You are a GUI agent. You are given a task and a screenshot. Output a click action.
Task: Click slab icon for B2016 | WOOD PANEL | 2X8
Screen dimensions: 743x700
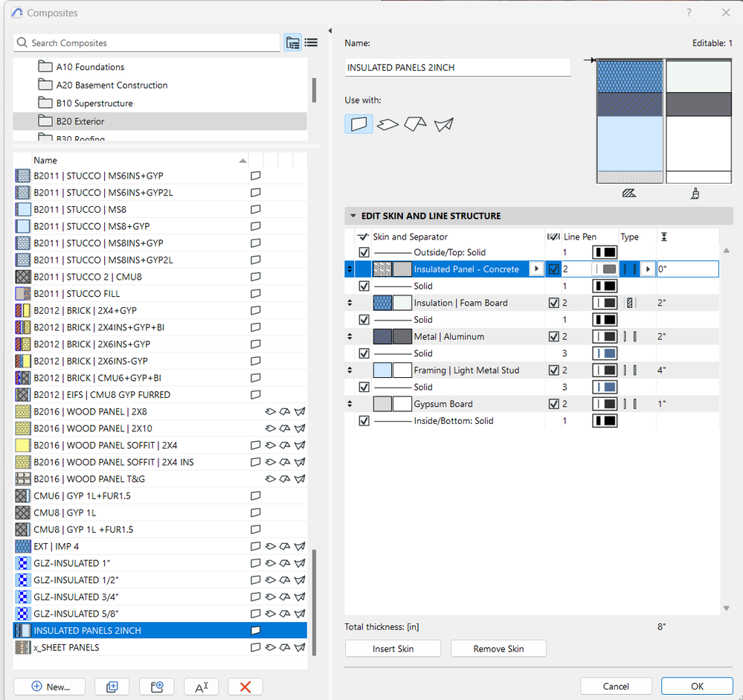tap(270, 411)
